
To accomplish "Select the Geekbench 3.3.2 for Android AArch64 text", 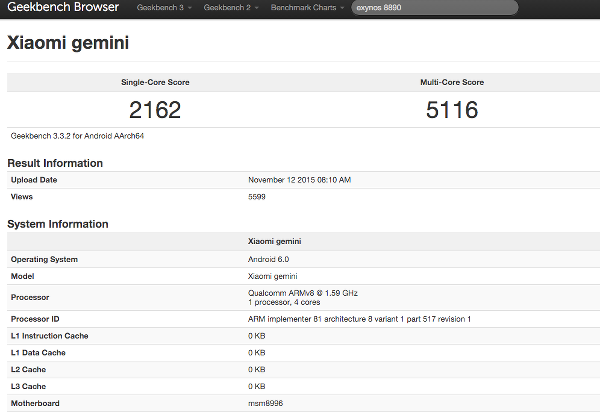I will 77,136.
